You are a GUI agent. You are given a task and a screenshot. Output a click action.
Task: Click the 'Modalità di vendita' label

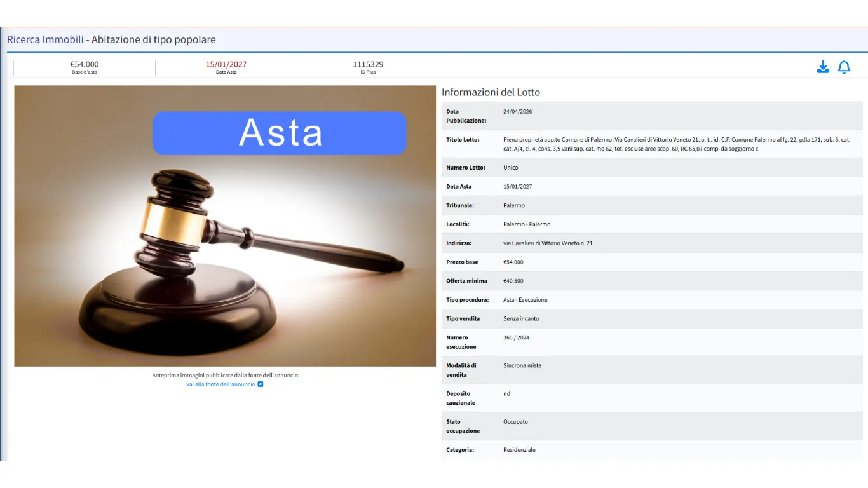461,370
